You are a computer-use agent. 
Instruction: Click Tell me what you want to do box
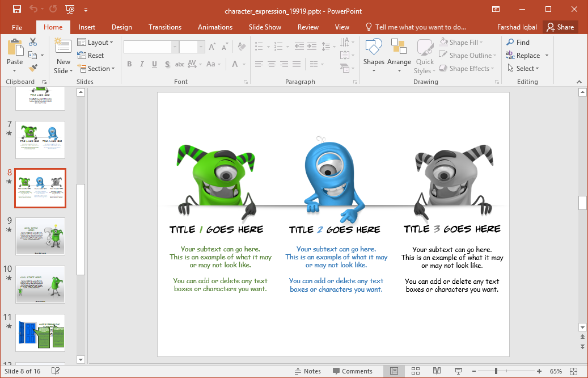point(416,27)
